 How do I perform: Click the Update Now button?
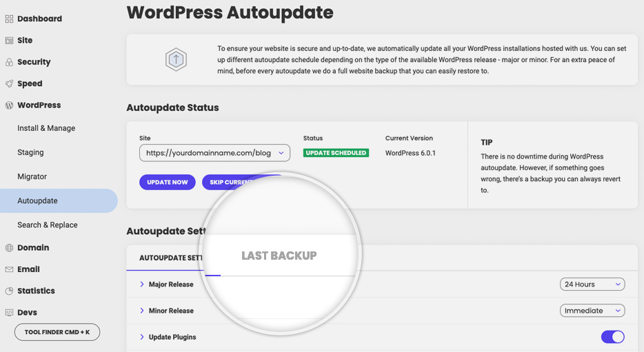[x=168, y=182]
